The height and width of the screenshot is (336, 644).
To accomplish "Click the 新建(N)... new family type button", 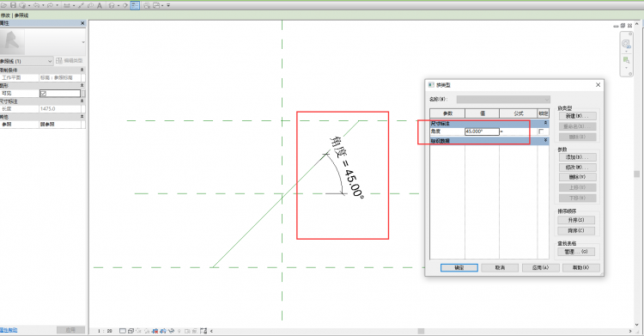I will (577, 116).
